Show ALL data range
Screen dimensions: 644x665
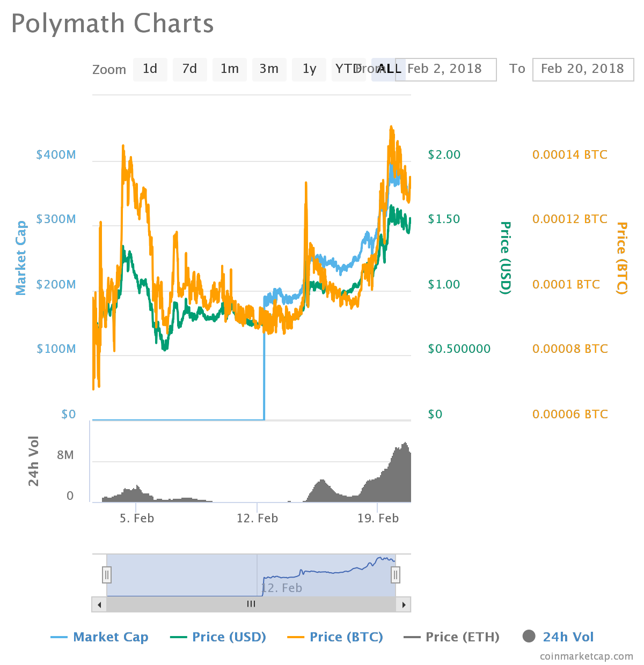388,69
